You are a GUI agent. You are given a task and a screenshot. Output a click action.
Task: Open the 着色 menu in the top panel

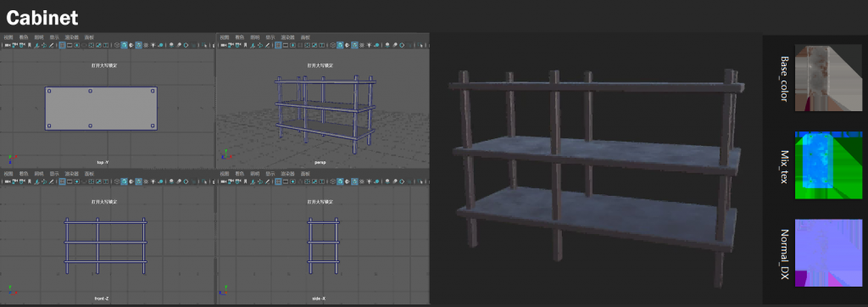pos(24,37)
